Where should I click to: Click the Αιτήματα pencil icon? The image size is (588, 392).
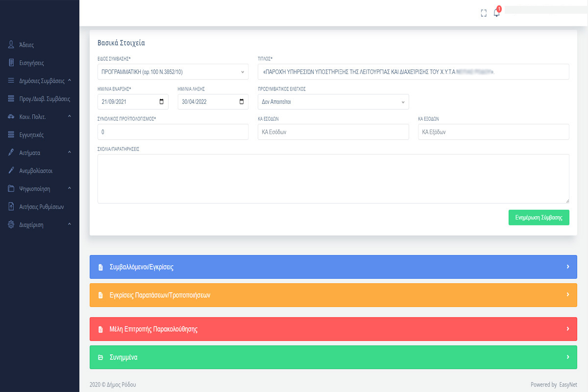tap(11, 152)
